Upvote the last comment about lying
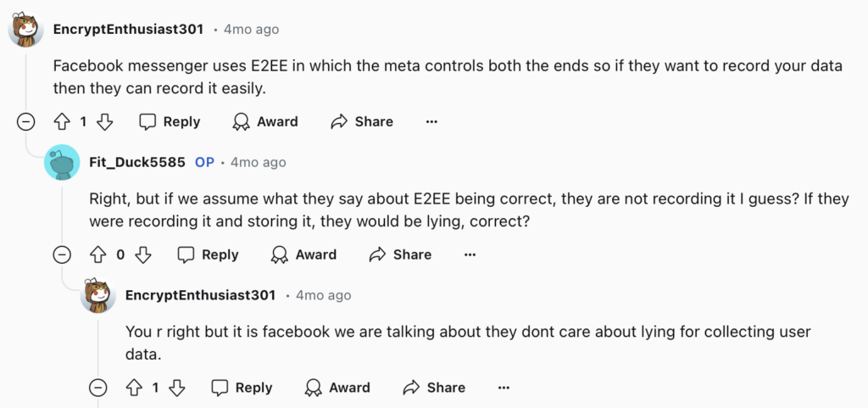The image size is (868, 408). pyautogui.click(x=134, y=388)
